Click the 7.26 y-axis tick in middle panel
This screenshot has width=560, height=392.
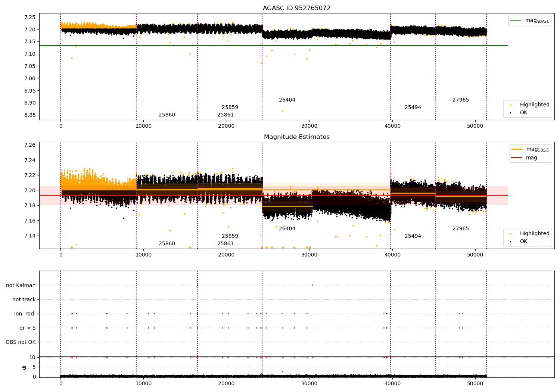(x=29, y=145)
